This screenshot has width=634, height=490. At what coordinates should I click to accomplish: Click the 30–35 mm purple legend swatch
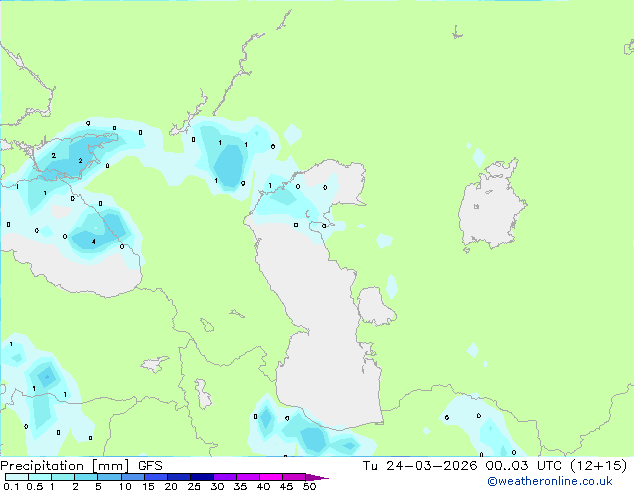tap(224, 477)
